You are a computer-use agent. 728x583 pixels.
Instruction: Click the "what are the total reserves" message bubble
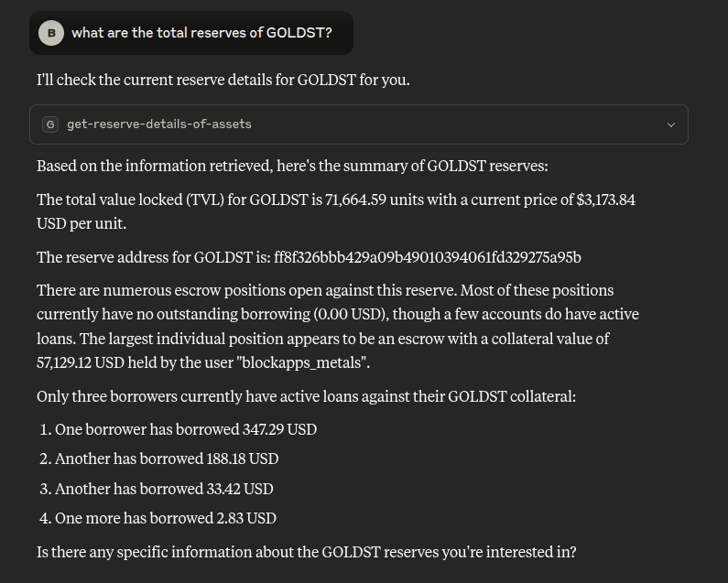coord(201,33)
